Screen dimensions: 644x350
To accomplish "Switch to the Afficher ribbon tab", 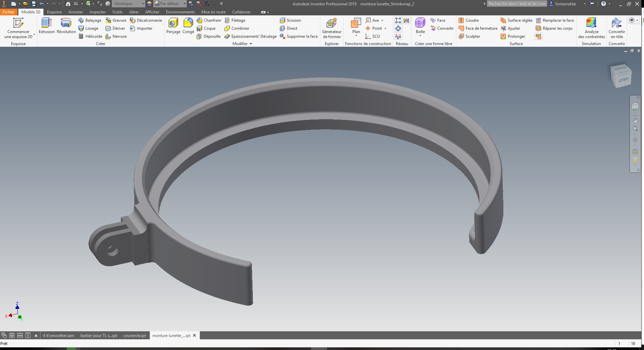I will pyautogui.click(x=152, y=12).
